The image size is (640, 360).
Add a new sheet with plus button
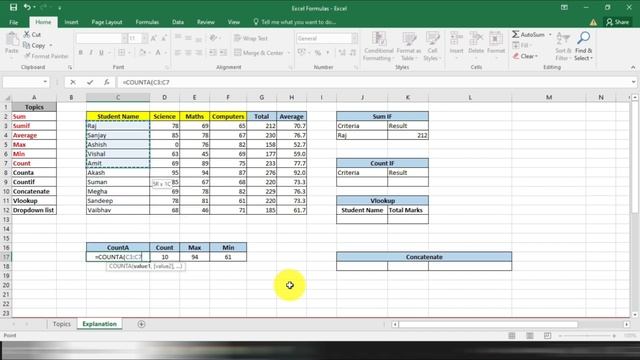point(141,324)
